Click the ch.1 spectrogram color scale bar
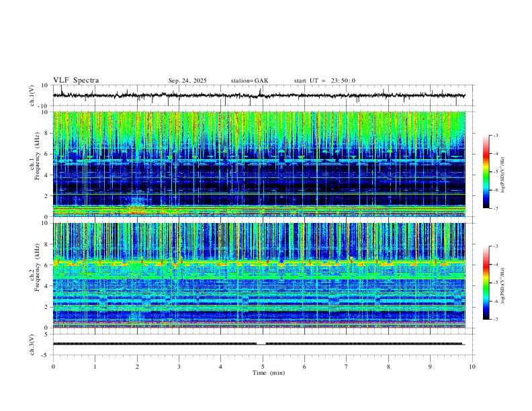 point(486,172)
